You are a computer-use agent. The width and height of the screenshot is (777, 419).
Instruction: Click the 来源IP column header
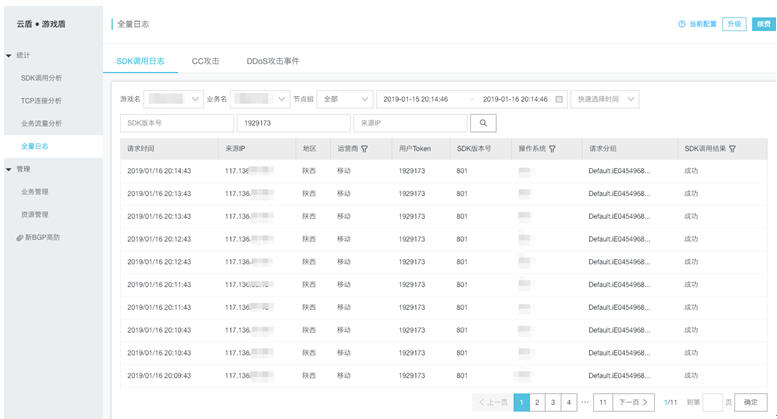tap(235, 149)
